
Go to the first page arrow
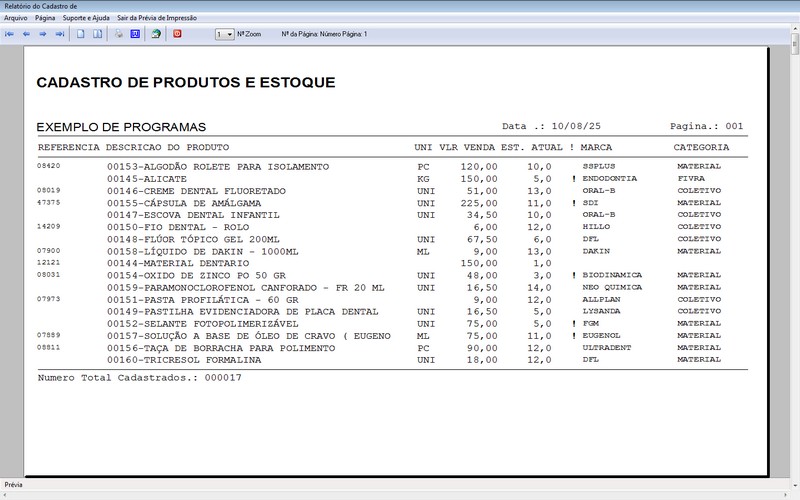click(10, 34)
